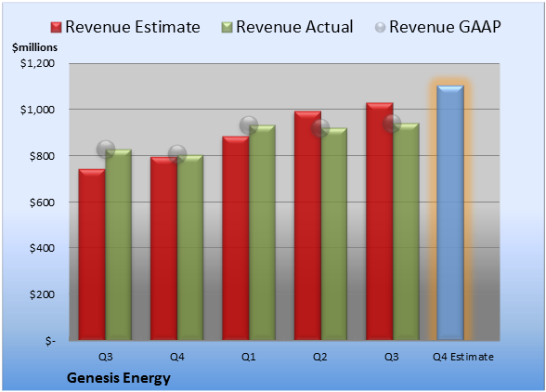Select the green actual bar above Q2
The width and height of the screenshot is (546, 392).
pos(334,234)
